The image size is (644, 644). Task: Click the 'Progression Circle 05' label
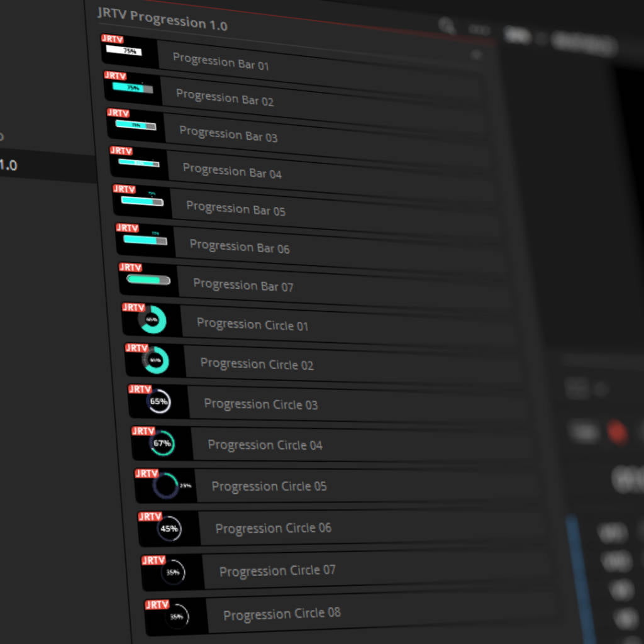point(269,486)
